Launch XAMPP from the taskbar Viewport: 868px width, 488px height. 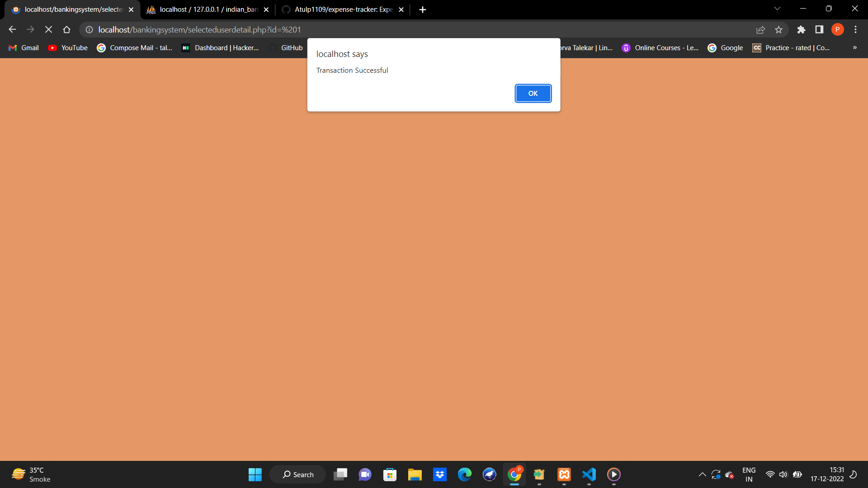click(x=564, y=474)
